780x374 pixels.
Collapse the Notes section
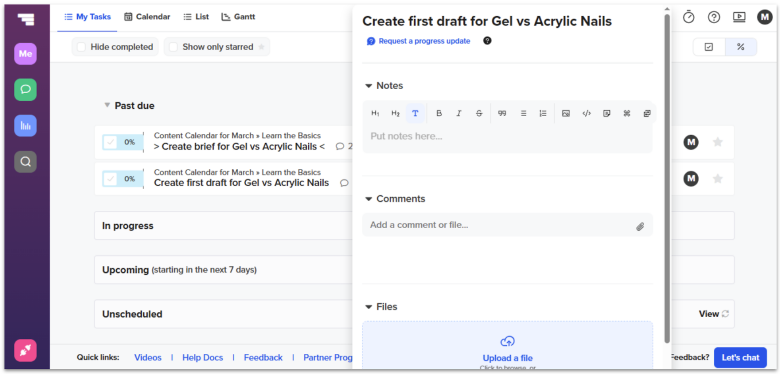point(369,86)
